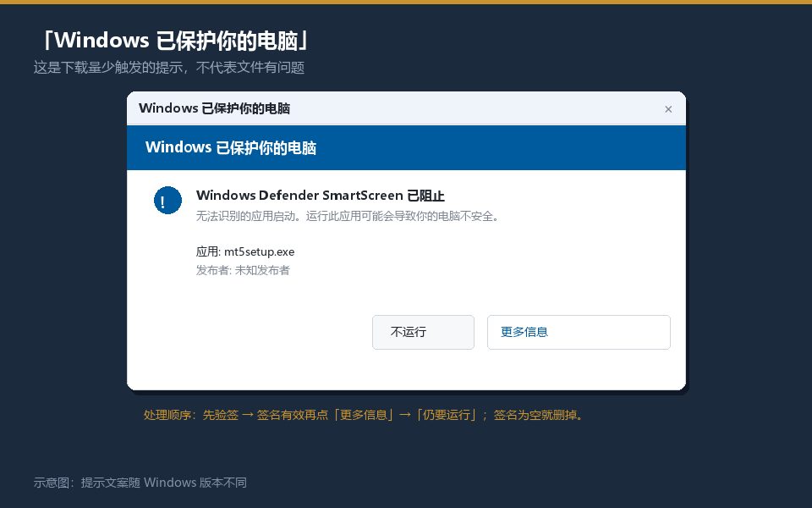The width and height of the screenshot is (812, 508).
Task: Click the subtitle 这是下载量少触发的提示
Action: 169,68
